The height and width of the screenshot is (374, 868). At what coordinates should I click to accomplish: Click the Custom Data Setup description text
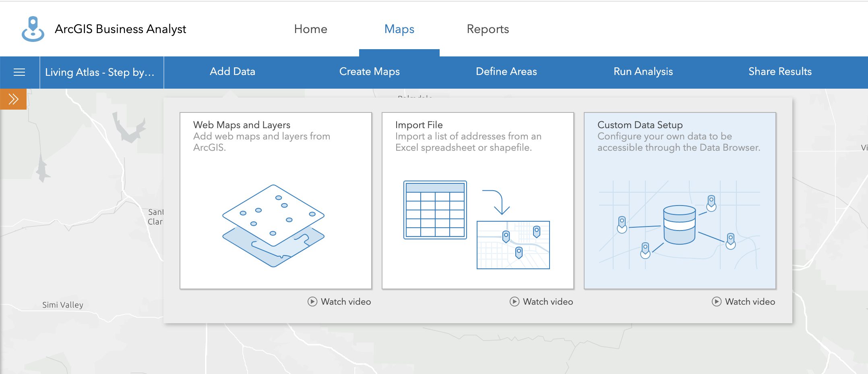[679, 142]
